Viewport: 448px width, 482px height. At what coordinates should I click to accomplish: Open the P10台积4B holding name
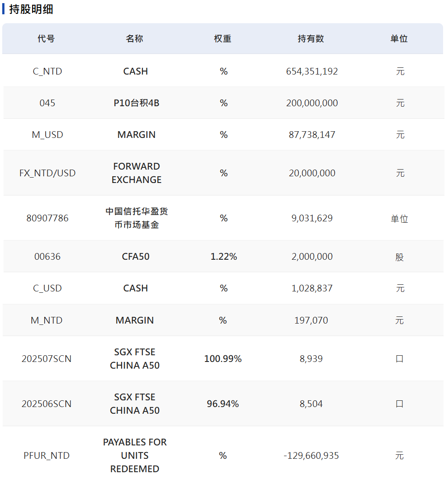(x=136, y=103)
